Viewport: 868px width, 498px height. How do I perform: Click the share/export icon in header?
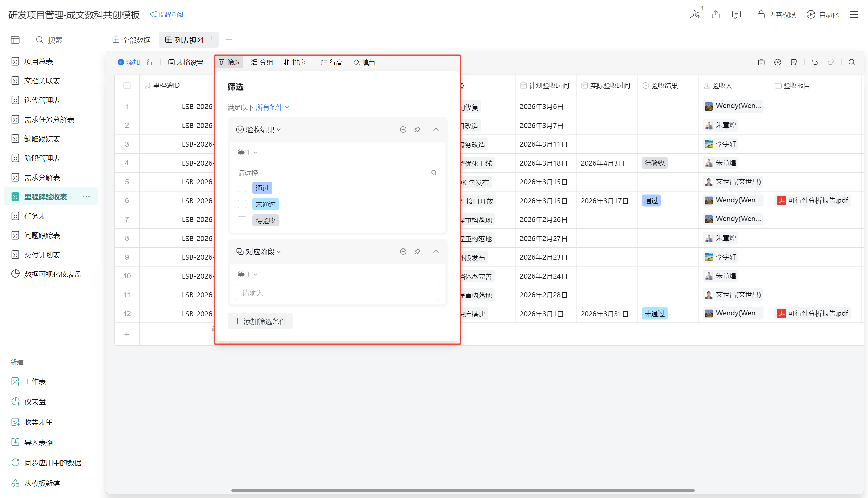[x=716, y=14]
